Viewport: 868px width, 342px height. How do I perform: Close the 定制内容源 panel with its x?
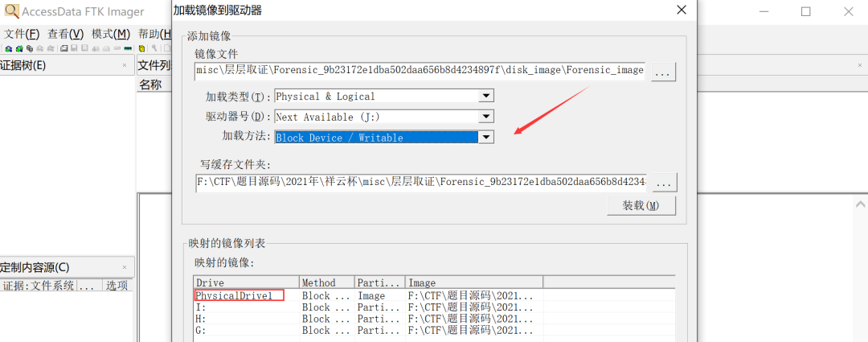point(124,267)
